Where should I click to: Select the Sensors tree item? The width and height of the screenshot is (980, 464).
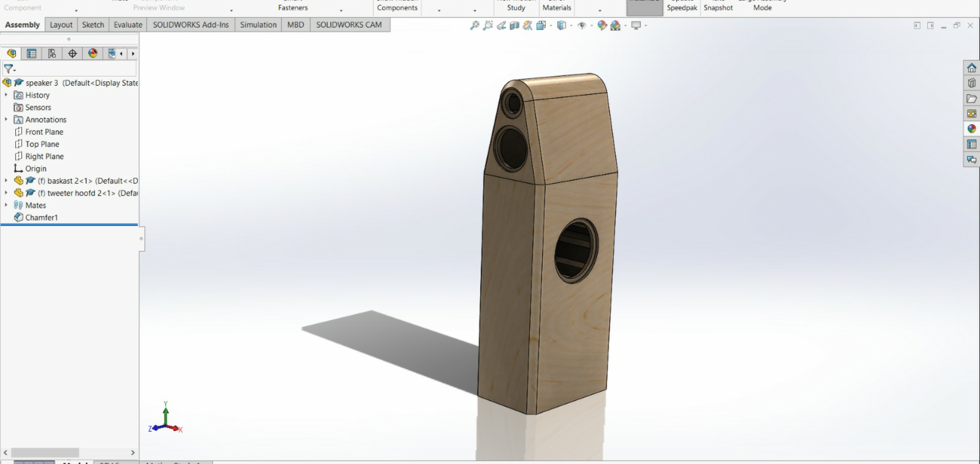point(32,107)
